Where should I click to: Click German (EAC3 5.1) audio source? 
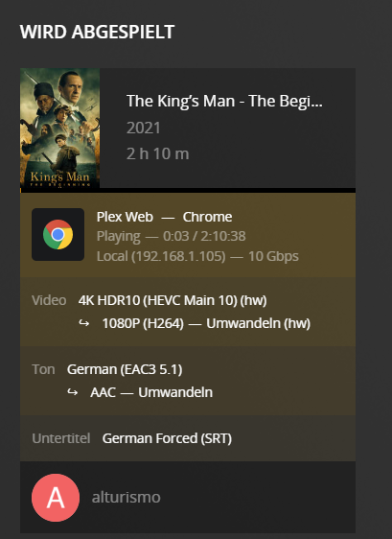(x=125, y=369)
